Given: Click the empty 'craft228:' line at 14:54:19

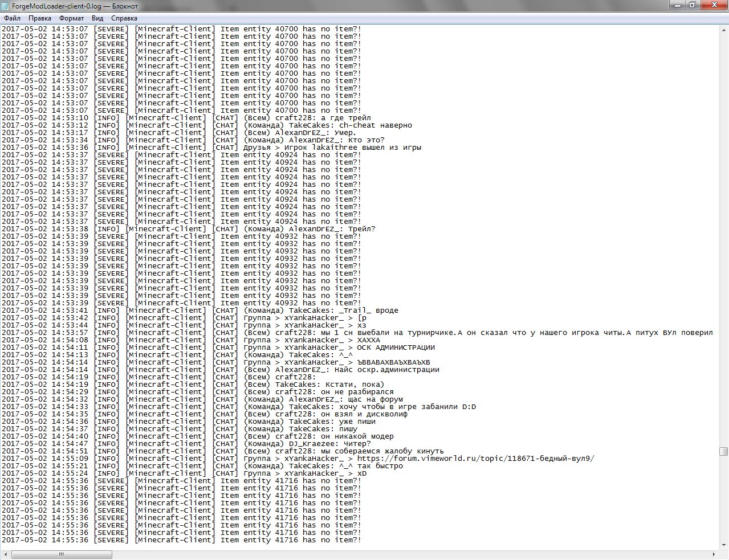Looking at the screenshot, I should coord(158,377).
